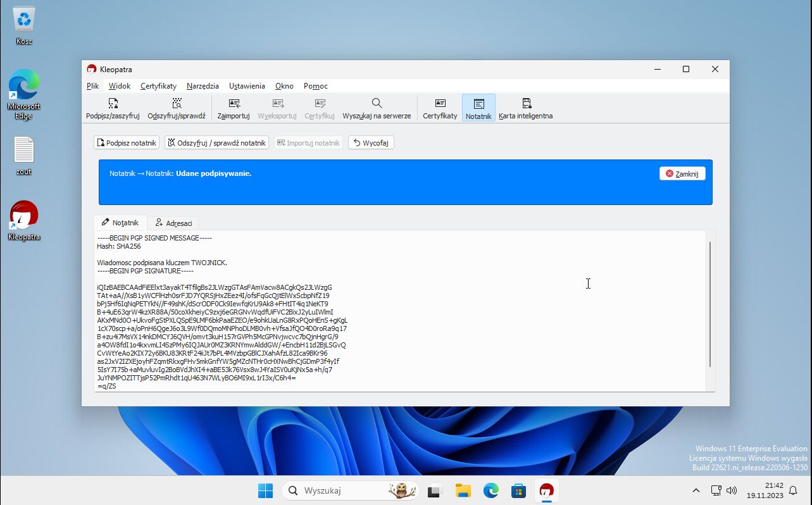Image resolution: width=812 pixels, height=505 pixels.
Task: Click Odszyfruj / sprawdź notatnik button
Action: click(x=216, y=143)
